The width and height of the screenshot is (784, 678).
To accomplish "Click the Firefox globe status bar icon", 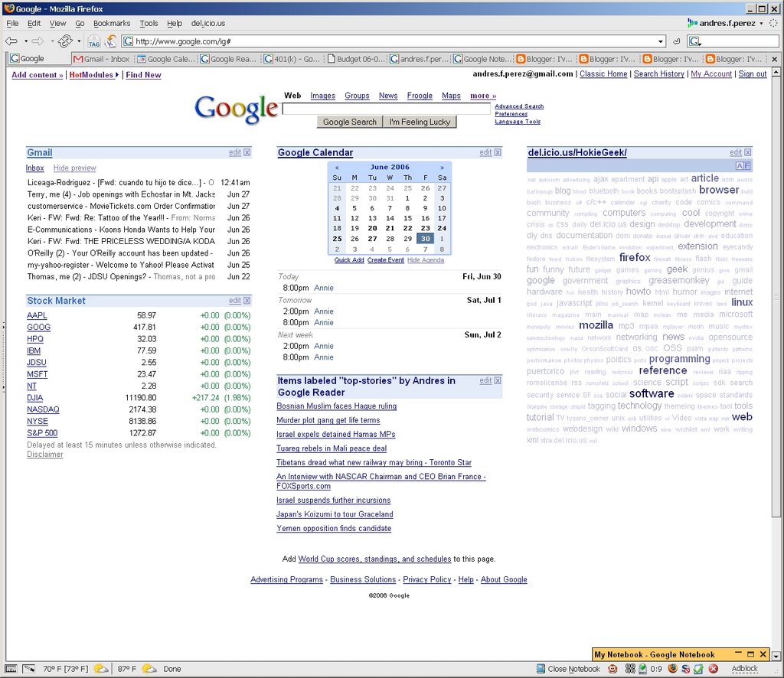I will (x=673, y=669).
